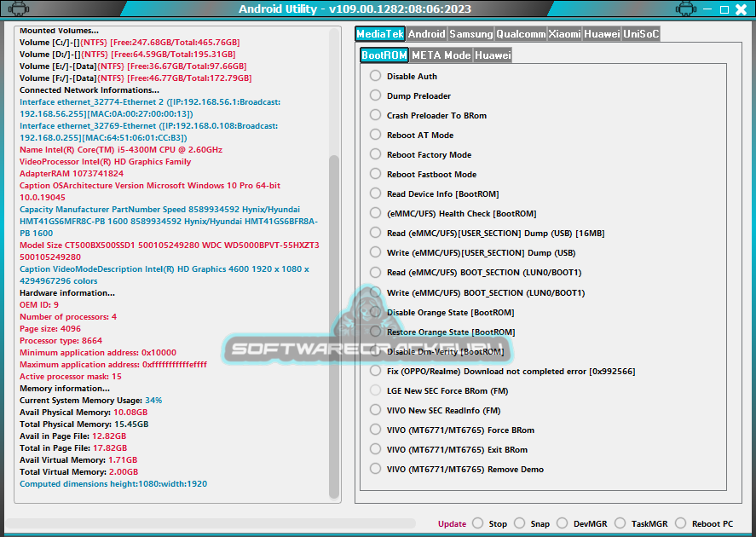The image size is (756, 537).
Task: Select LGE New SEC Force BRom (FM)
Action: click(375, 390)
